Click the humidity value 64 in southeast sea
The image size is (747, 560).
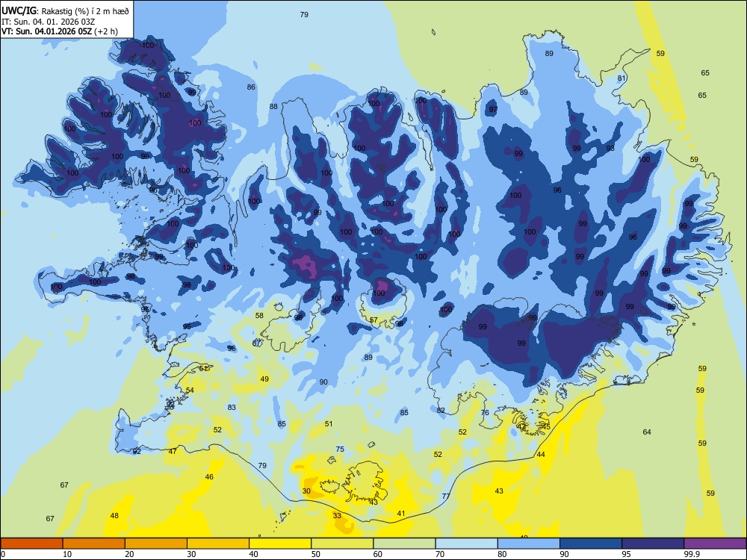[647, 432]
